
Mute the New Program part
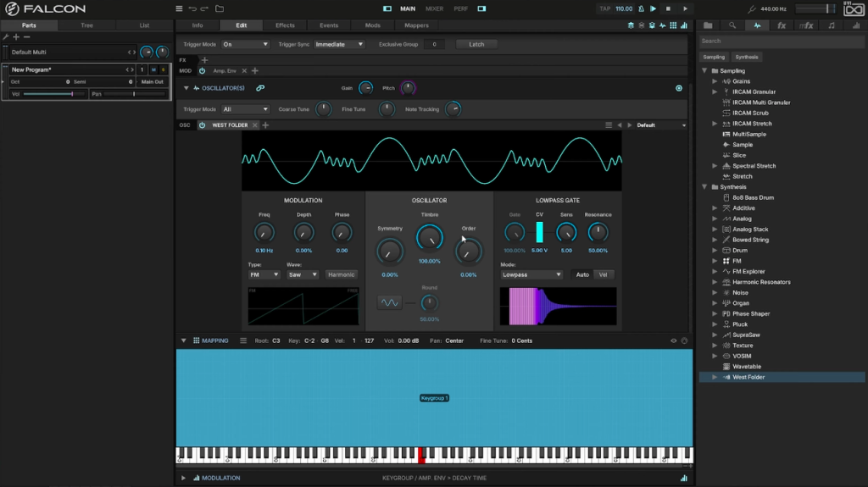click(x=153, y=69)
